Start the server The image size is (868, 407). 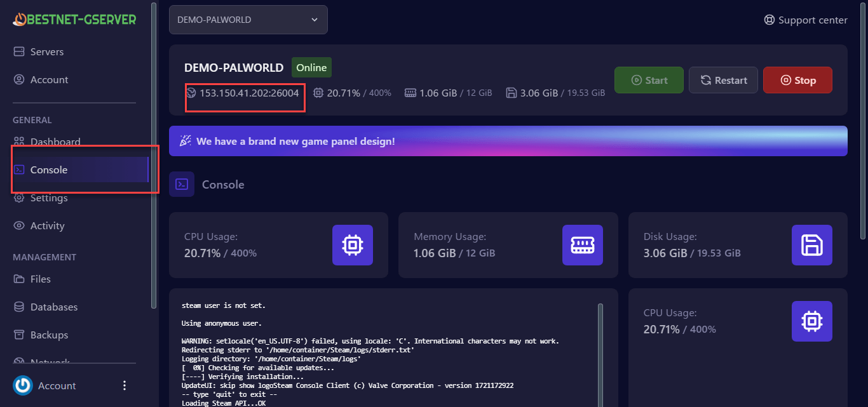pos(649,80)
